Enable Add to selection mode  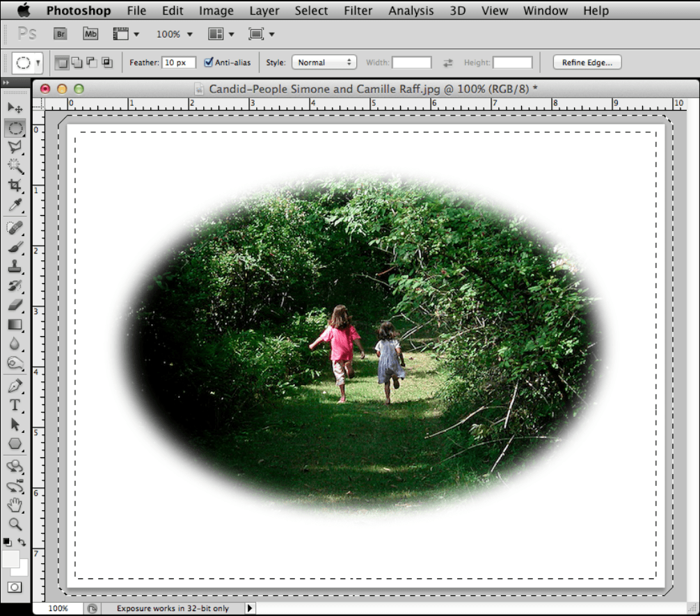pos(77,63)
